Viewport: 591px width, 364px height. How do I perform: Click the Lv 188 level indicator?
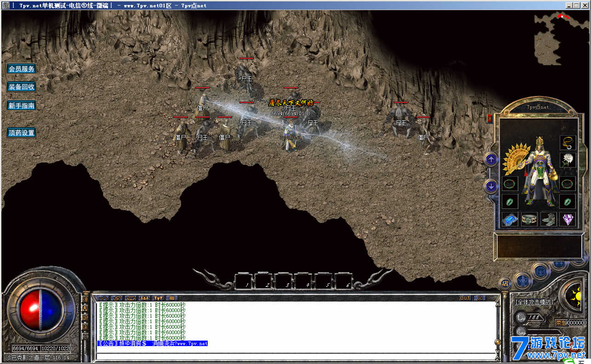pyautogui.click(x=530, y=317)
